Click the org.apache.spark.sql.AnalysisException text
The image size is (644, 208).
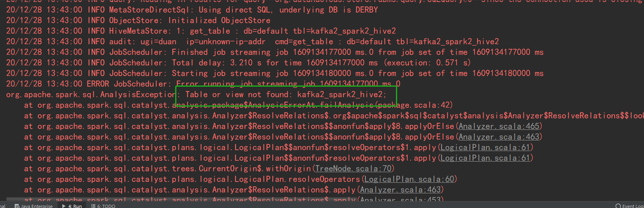90,94
